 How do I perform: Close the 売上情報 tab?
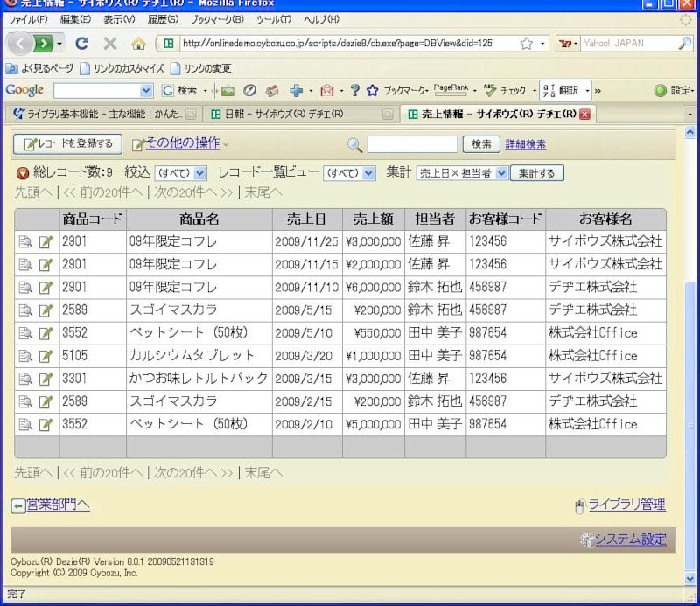584,115
